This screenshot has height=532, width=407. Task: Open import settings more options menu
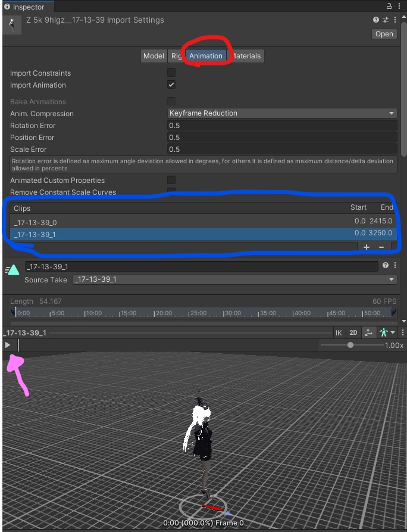coord(395,20)
